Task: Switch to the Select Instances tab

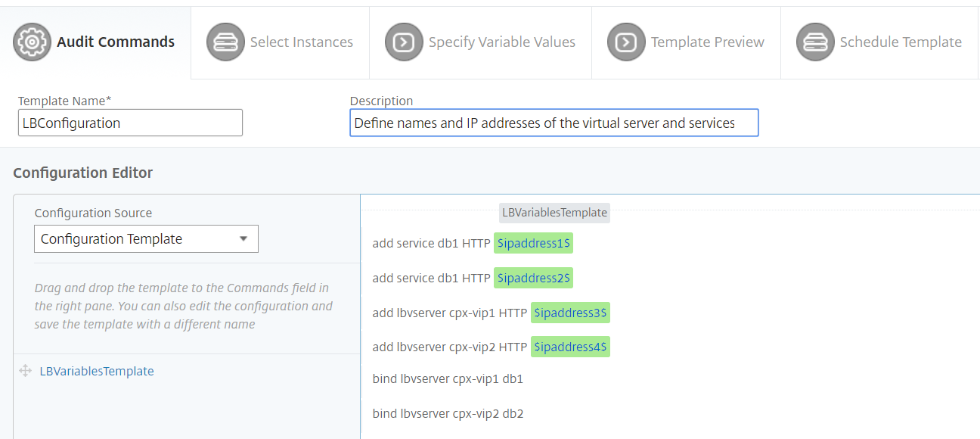Action: 280,42
